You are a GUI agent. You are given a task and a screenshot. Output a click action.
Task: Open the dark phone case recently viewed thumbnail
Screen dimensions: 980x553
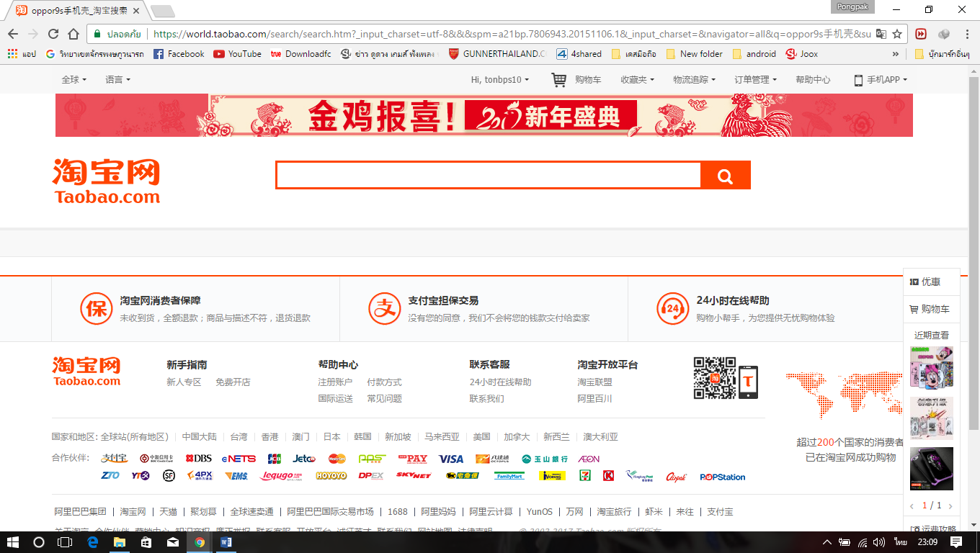pyautogui.click(x=932, y=469)
